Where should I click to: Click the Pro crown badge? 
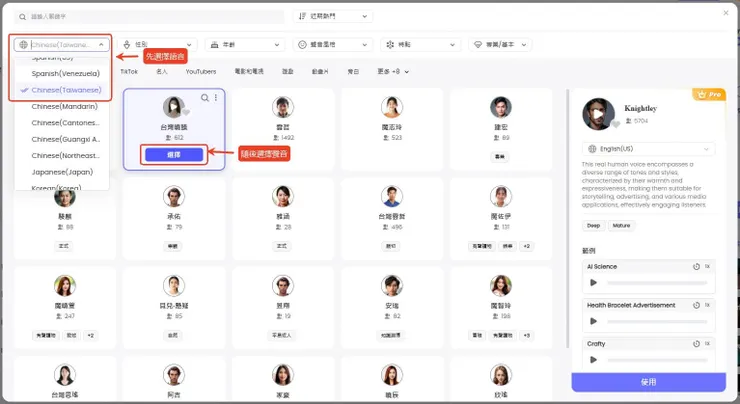click(x=709, y=94)
